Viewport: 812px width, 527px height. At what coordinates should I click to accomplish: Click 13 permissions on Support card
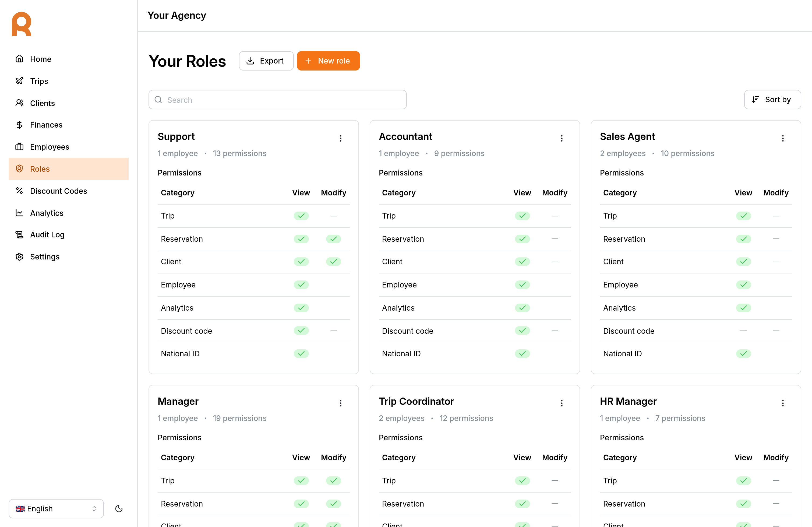pyautogui.click(x=239, y=153)
